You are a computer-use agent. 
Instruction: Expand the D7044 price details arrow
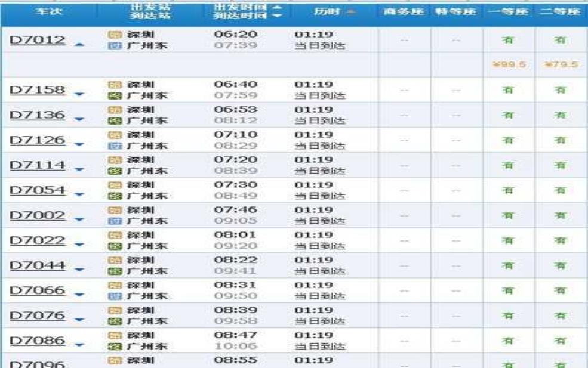[x=79, y=270]
